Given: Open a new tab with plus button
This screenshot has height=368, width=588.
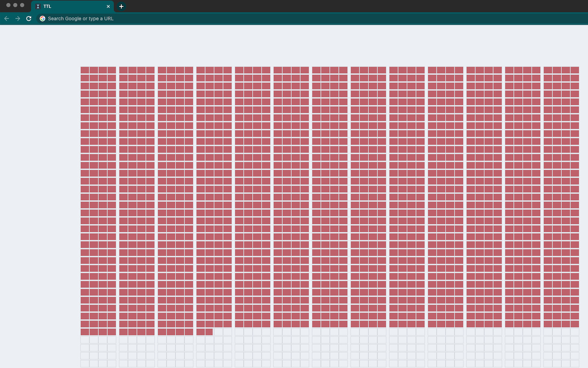Looking at the screenshot, I should (121, 6).
